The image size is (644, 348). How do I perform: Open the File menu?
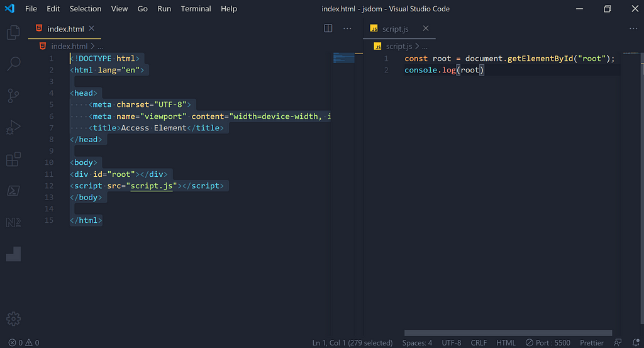tap(31, 9)
